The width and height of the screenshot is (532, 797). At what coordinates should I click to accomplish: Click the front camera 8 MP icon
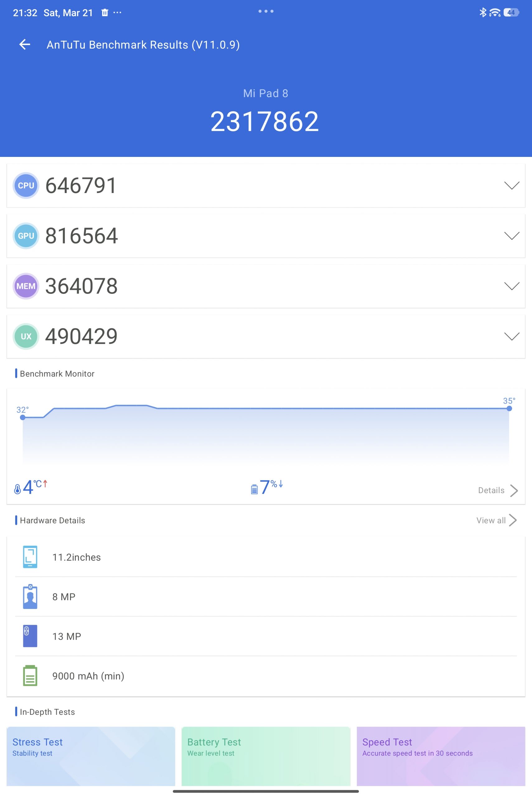click(x=30, y=597)
